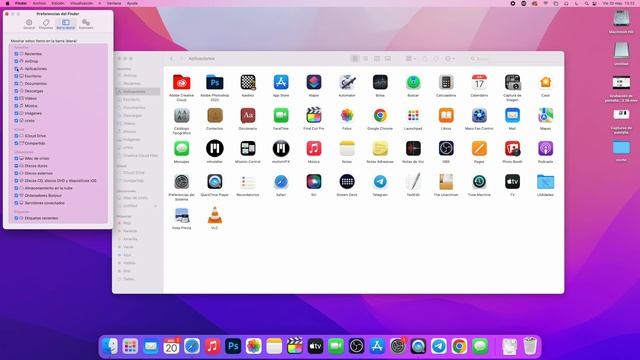Uncheck Recientes in sidebar preferences
Viewport: 640px width, 360px height.
pyautogui.click(x=16, y=54)
